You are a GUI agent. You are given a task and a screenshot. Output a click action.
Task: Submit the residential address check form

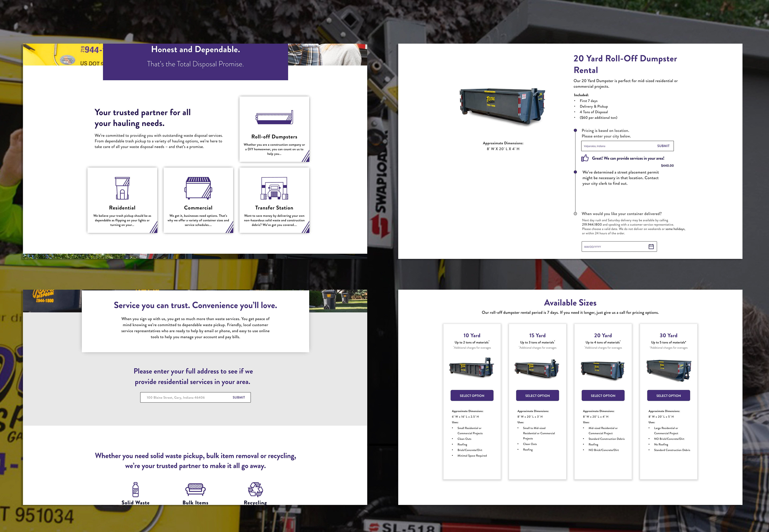coord(239,397)
